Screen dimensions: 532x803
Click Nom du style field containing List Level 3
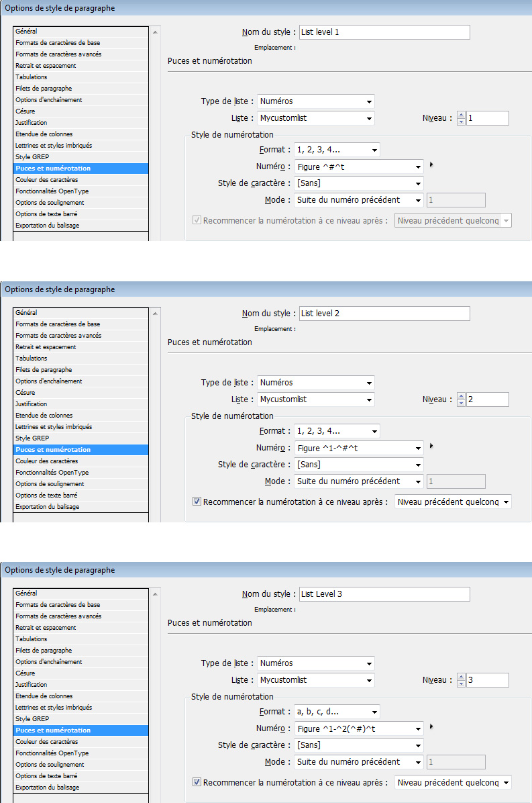384,594
